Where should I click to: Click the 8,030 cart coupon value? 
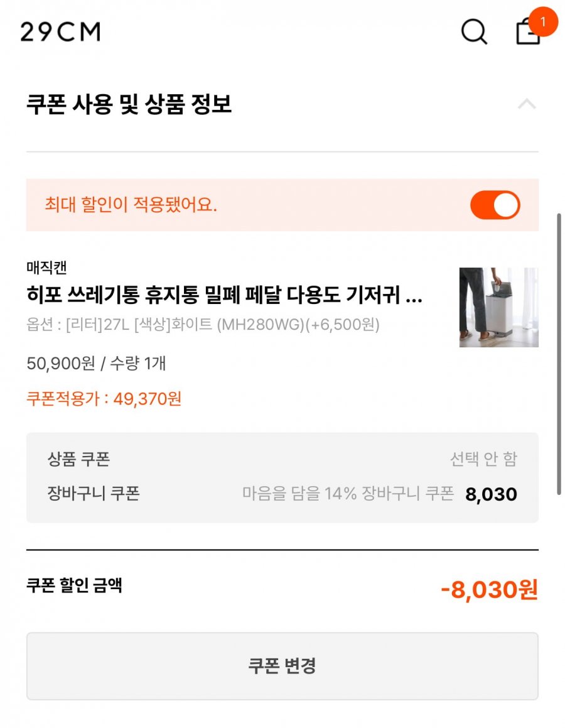pos(491,494)
